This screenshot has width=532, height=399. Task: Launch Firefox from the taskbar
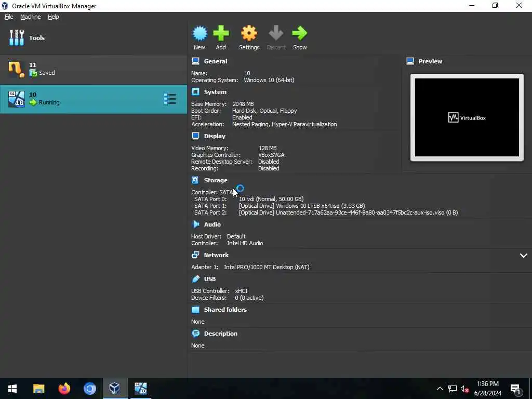tap(64, 389)
